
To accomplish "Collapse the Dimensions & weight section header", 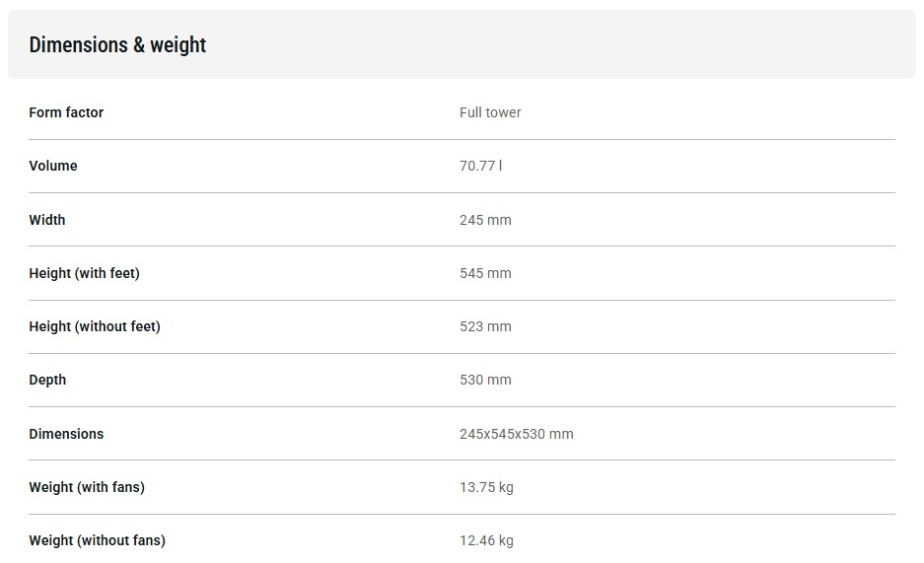I will coord(117,45).
